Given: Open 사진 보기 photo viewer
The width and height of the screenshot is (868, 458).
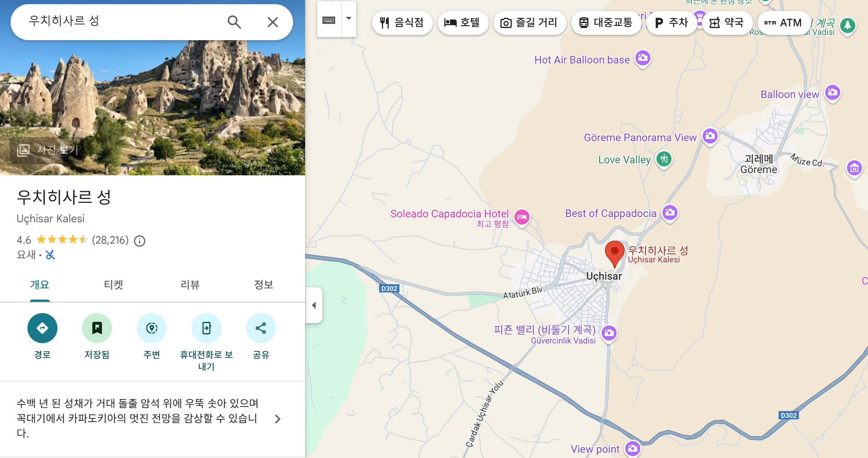Looking at the screenshot, I should pos(48,150).
